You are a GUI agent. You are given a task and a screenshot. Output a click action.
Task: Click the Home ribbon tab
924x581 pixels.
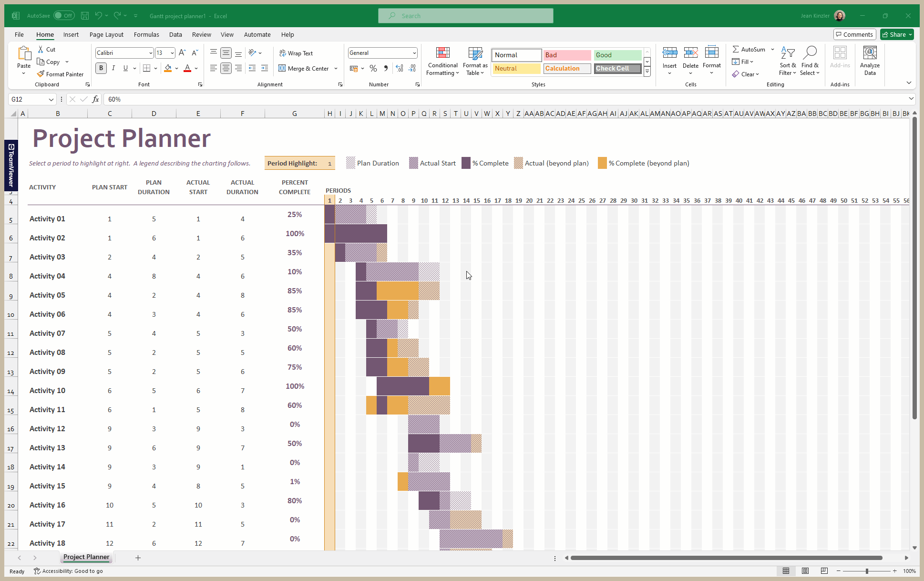coord(44,34)
